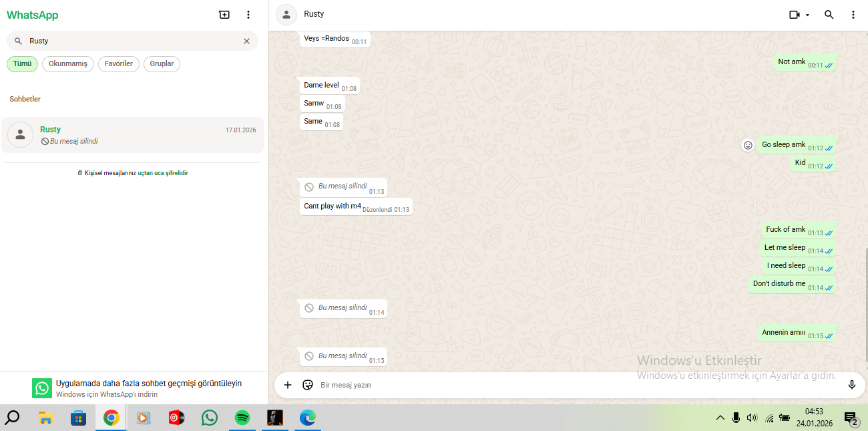
Task: Click the green WhatsApp logo in download banner
Action: [42, 388]
